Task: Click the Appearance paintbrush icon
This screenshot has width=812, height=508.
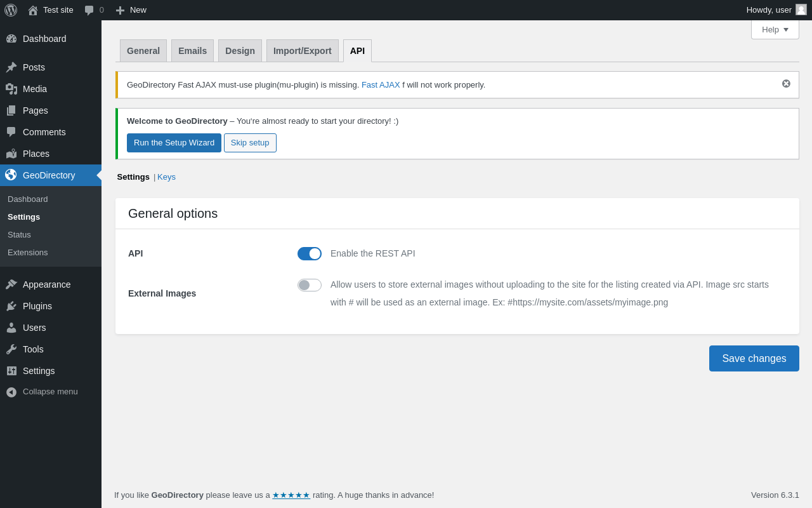Action: coord(11,284)
